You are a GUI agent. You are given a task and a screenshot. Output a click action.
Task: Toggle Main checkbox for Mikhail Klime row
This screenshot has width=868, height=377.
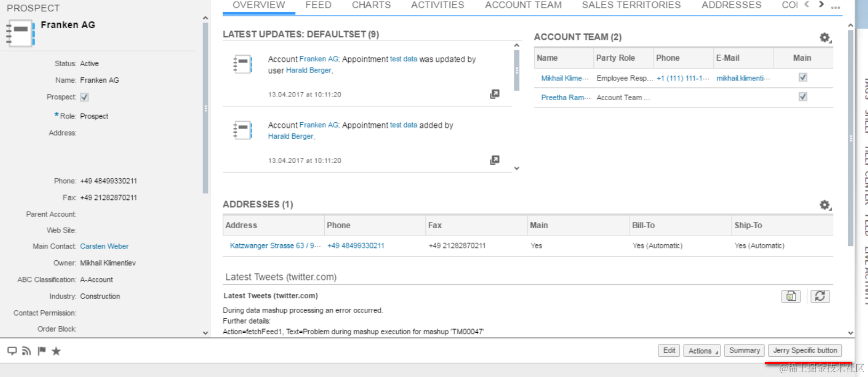click(803, 77)
